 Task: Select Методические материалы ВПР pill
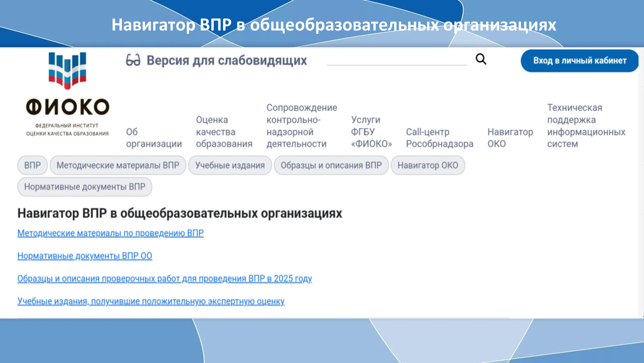[118, 165]
